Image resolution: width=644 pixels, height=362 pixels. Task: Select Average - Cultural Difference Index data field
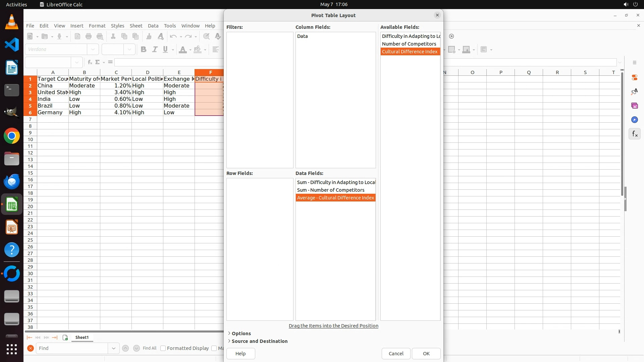coord(335,198)
